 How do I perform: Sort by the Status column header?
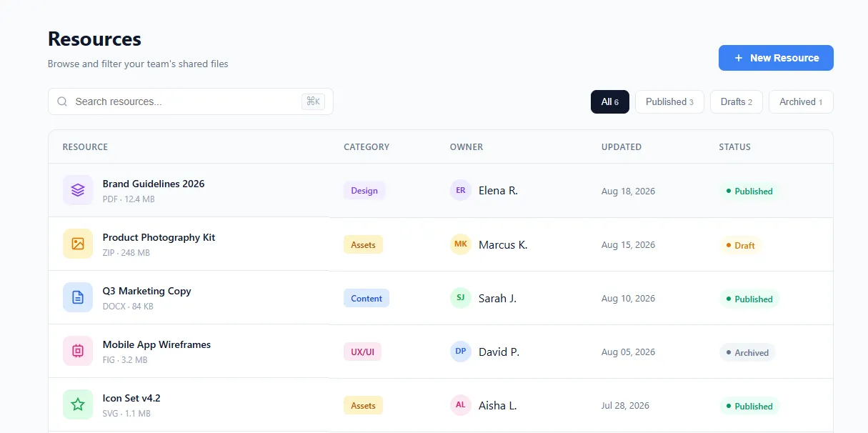(734, 147)
